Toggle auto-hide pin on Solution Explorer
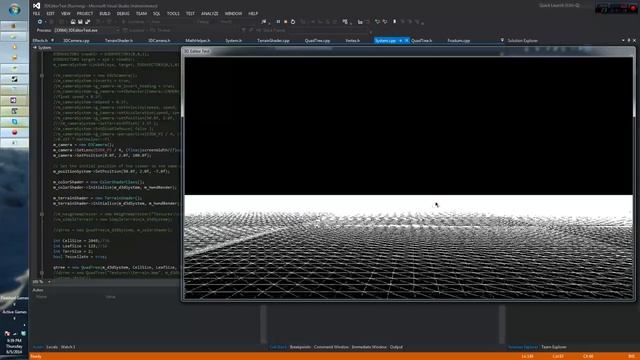Viewport: 640px width, 360px height. (629, 40)
